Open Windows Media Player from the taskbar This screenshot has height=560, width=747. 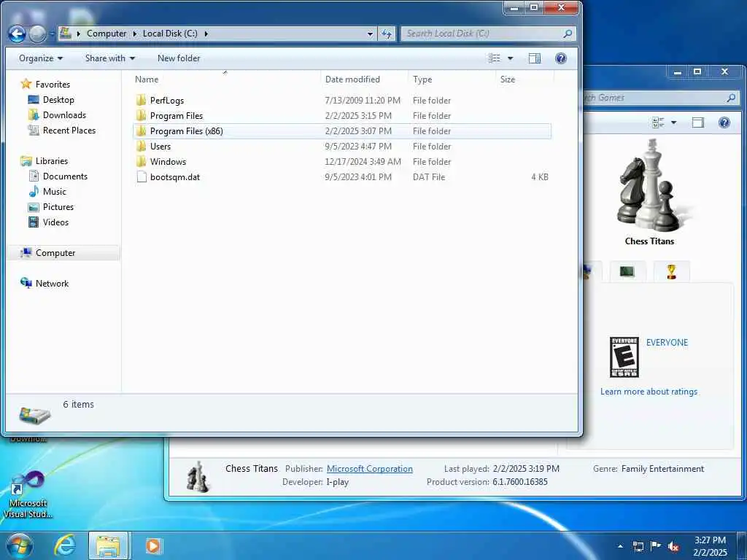pyautogui.click(x=153, y=545)
